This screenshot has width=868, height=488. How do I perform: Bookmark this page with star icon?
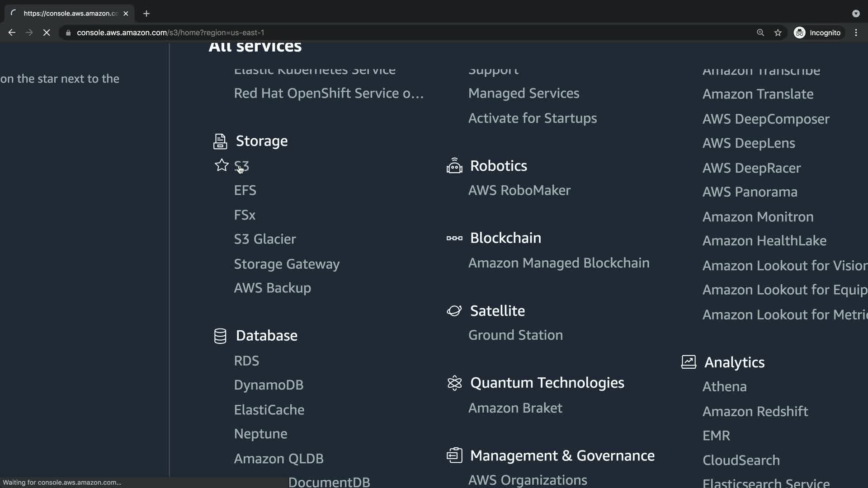click(x=778, y=33)
